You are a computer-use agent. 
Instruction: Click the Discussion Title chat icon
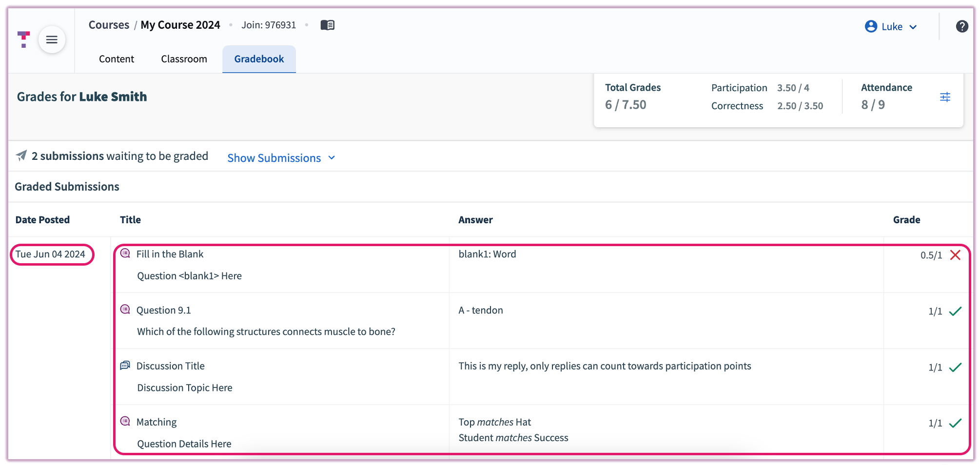(x=125, y=366)
